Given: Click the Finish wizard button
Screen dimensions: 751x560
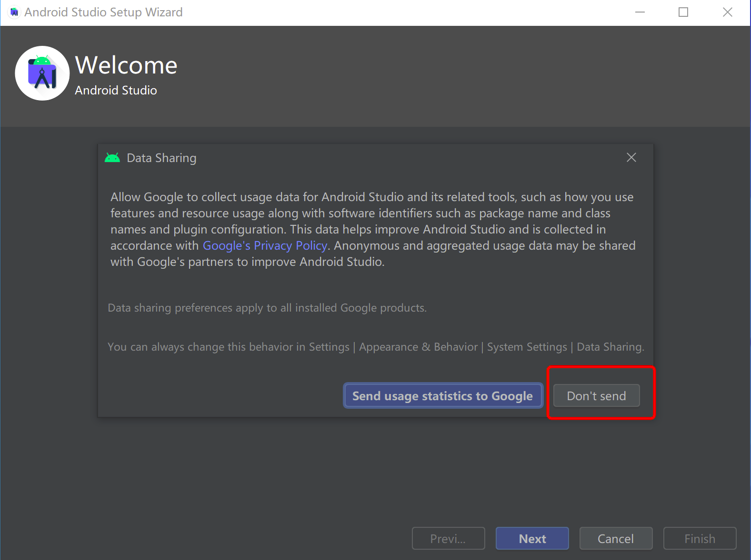Looking at the screenshot, I should point(699,538).
